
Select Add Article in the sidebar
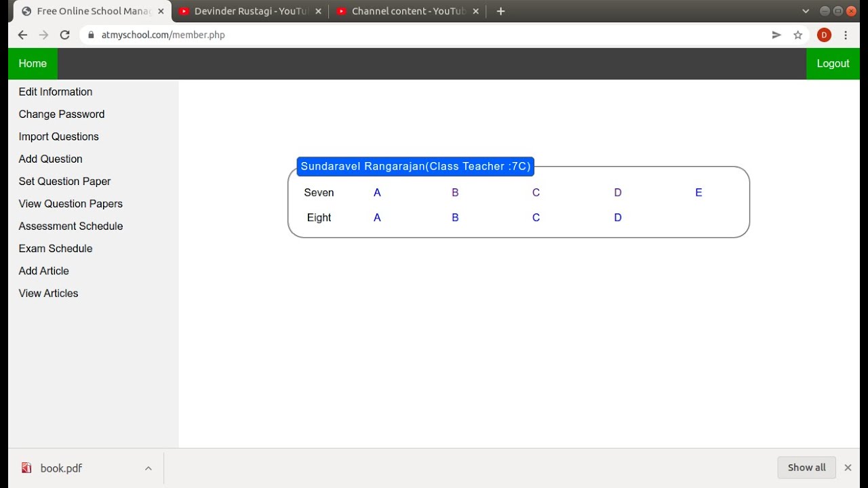click(x=44, y=271)
